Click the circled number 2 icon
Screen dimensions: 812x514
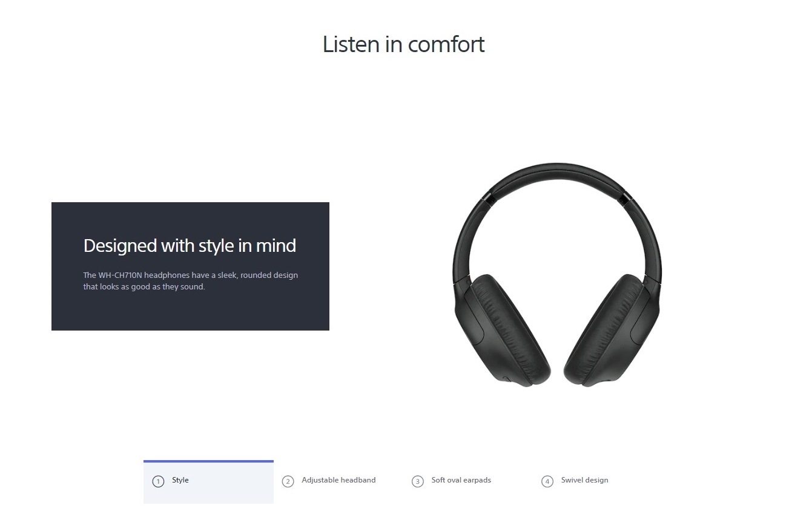pos(288,482)
